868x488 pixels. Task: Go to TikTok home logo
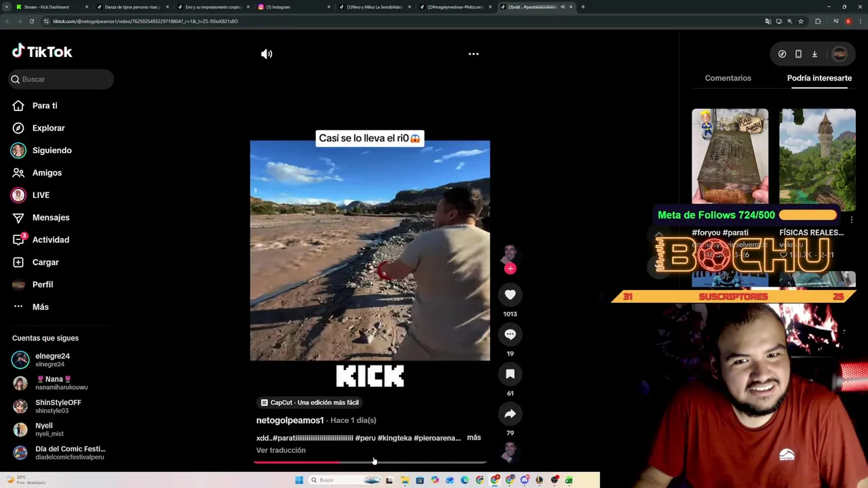42,52
